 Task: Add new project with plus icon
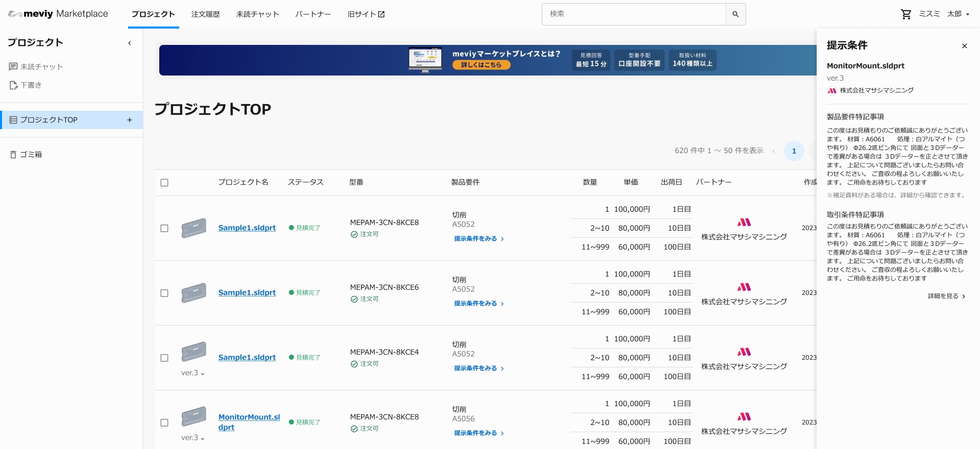click(x=130, y=120)
